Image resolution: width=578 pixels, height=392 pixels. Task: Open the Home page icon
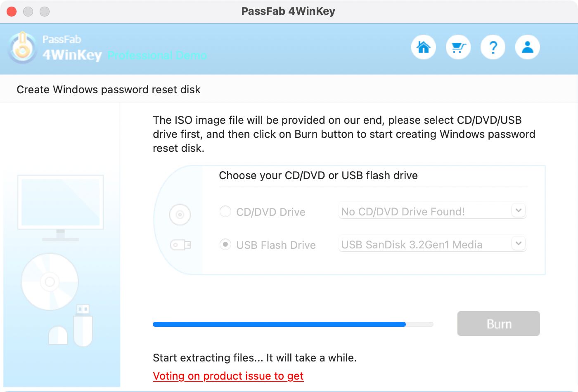point(424,47)
